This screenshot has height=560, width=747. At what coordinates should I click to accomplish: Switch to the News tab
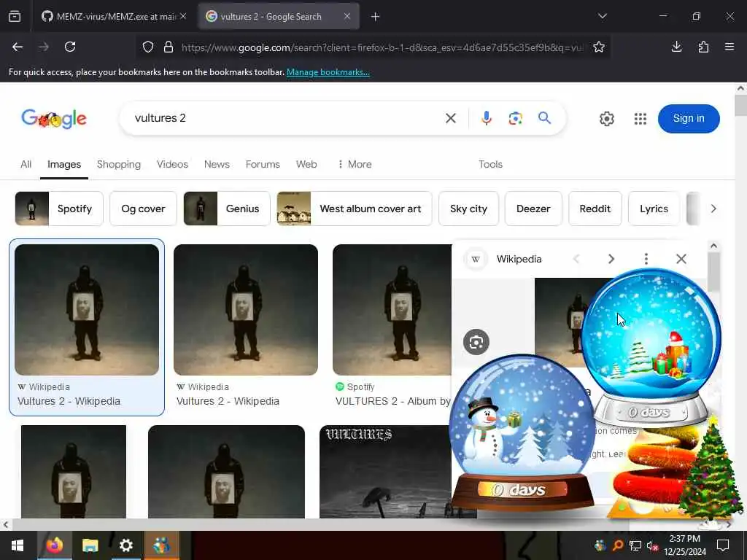(x=217, y=164)
